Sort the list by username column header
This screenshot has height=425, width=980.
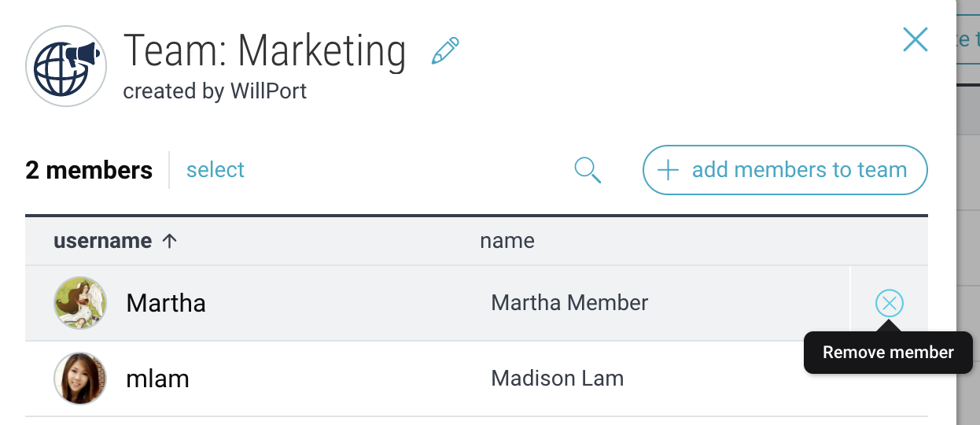pos(102,241)
